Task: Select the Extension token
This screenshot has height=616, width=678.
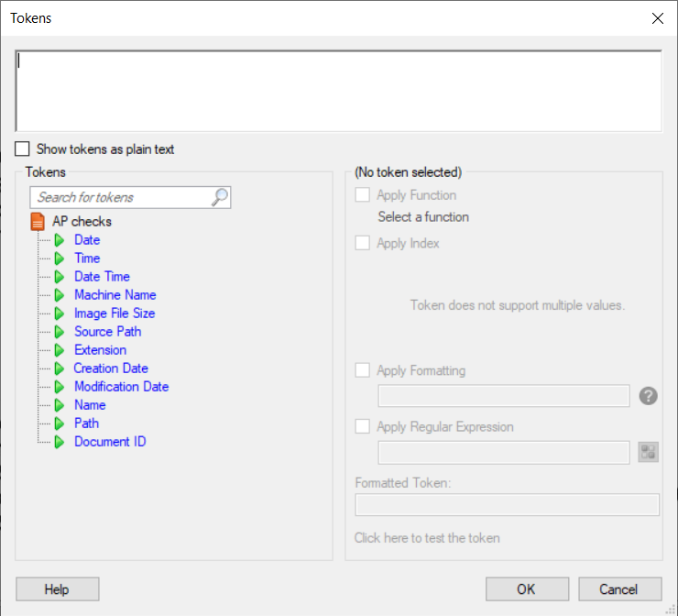Action: (x=100, y=350)
